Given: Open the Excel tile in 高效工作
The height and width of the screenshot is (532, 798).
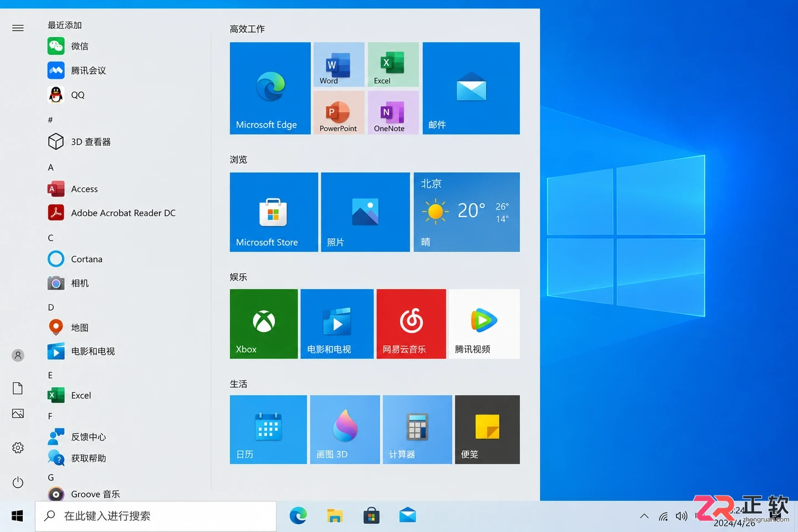Looking at the screenshot, I should coord(393,64).
